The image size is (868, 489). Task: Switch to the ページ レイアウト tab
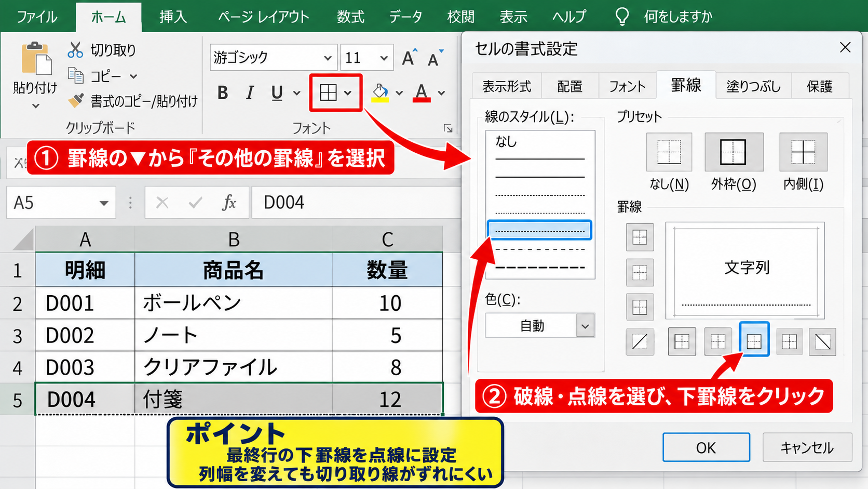click(x=264, y=17)
